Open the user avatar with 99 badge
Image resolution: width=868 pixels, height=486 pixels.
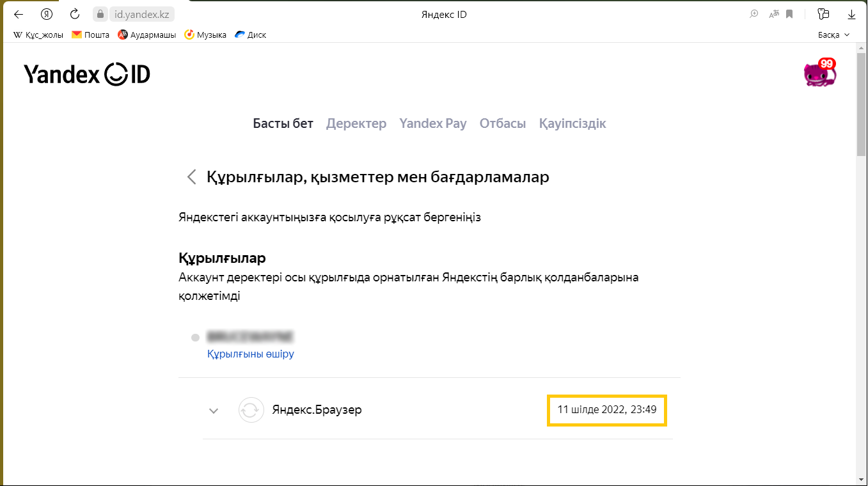pos(819,74)
